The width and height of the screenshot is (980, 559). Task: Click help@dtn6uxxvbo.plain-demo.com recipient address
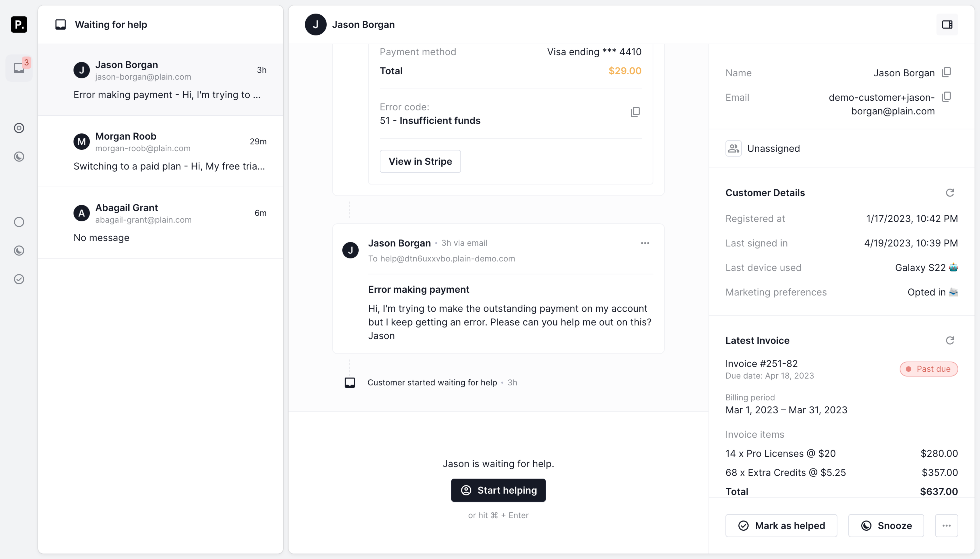pyautogui.click(x=447, y=259)
